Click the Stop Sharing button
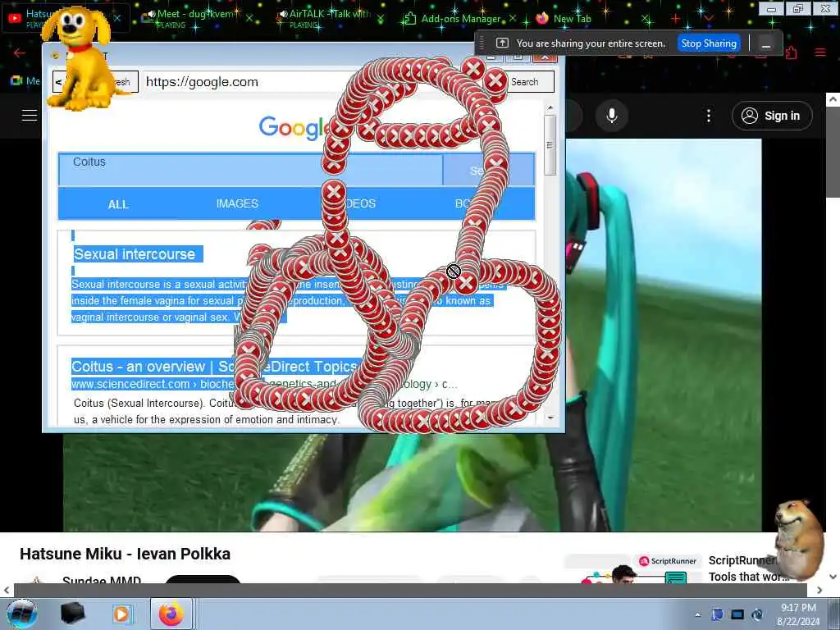Viewport: 840px width, 630px height. [x=709, y=43]
